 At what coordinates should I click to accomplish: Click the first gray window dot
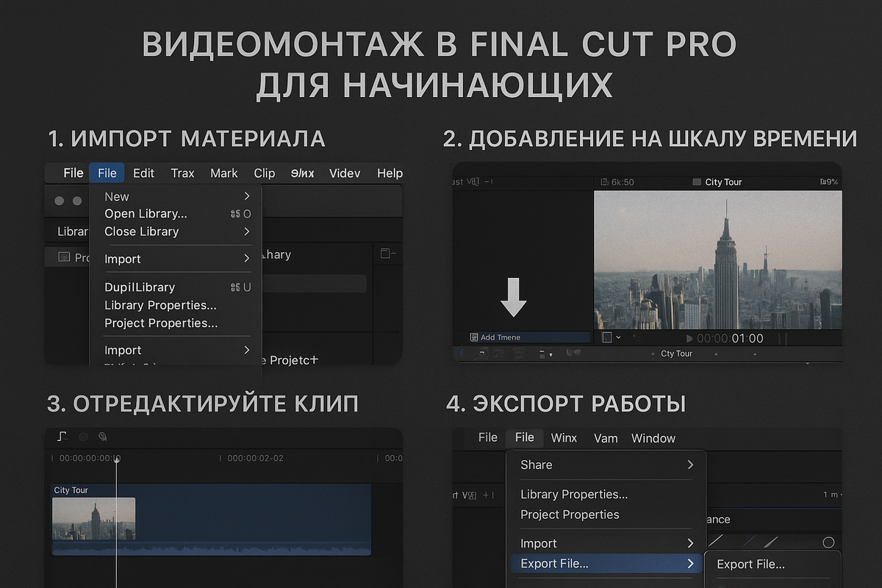click(60, 201)
